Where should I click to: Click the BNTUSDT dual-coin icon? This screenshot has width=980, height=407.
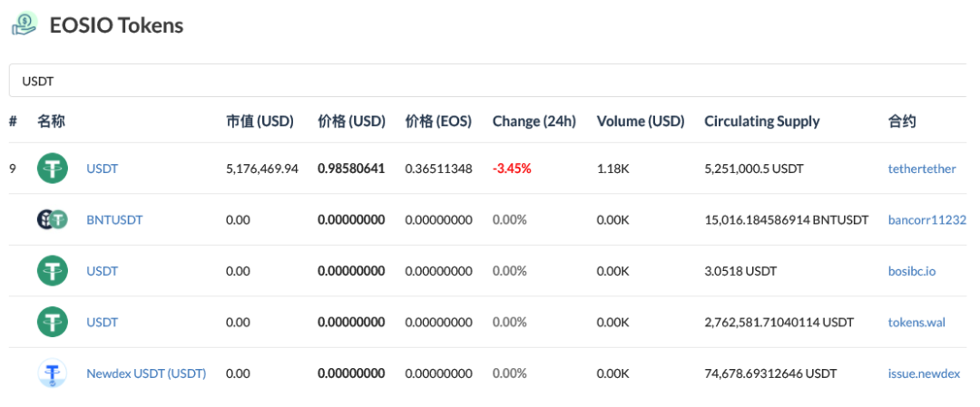click(53, 219)
